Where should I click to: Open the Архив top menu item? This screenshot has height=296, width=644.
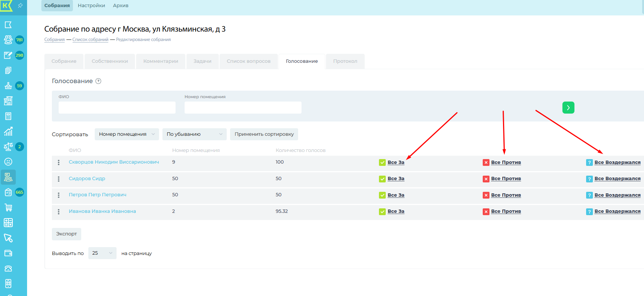tap(121, 6)
